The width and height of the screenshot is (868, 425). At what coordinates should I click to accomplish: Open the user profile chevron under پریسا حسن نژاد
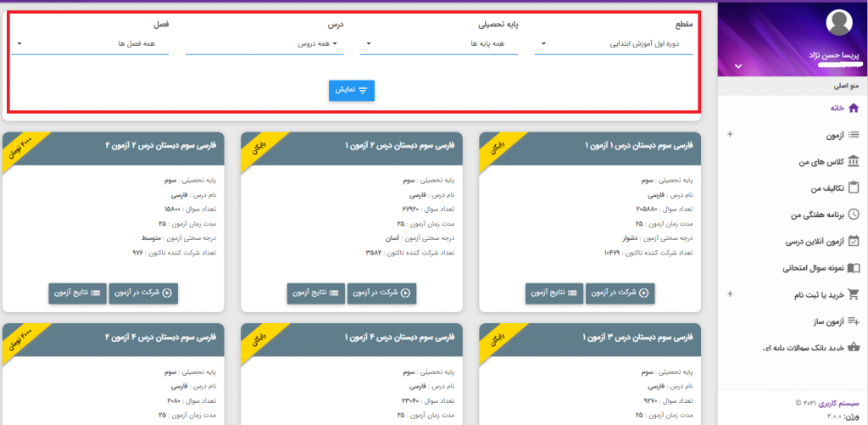737,65
